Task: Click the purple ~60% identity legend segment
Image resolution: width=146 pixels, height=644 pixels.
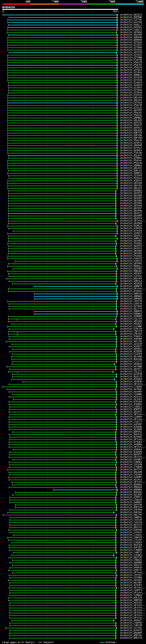Action: point(73,4)
